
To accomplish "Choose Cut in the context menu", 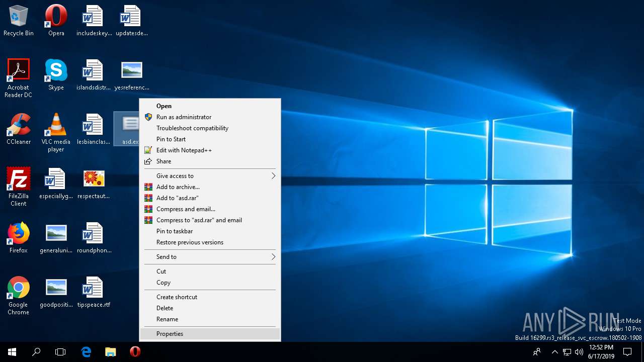I will pos(210,271).
